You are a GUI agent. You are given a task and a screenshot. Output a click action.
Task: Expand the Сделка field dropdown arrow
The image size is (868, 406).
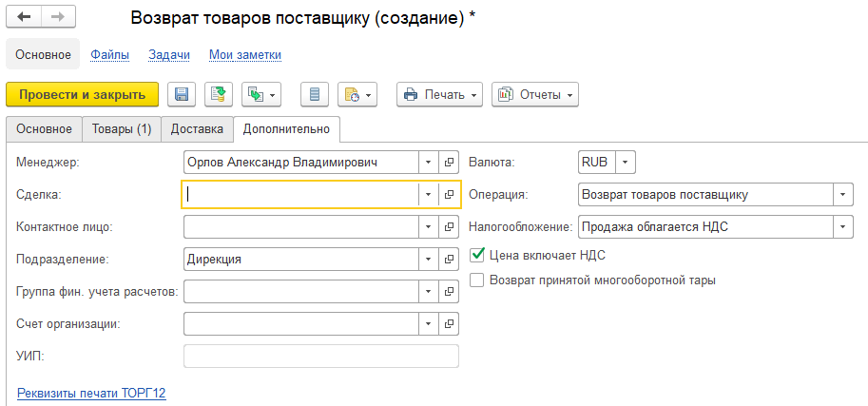tap(428, 194)
